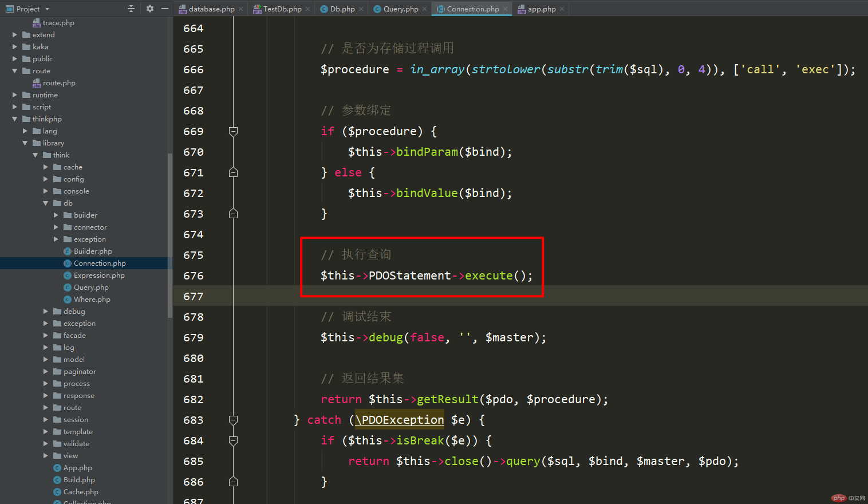The image size is (868, 504).
Task: Toggle code fold marker on line 669
Action: [x=233, y=131]
